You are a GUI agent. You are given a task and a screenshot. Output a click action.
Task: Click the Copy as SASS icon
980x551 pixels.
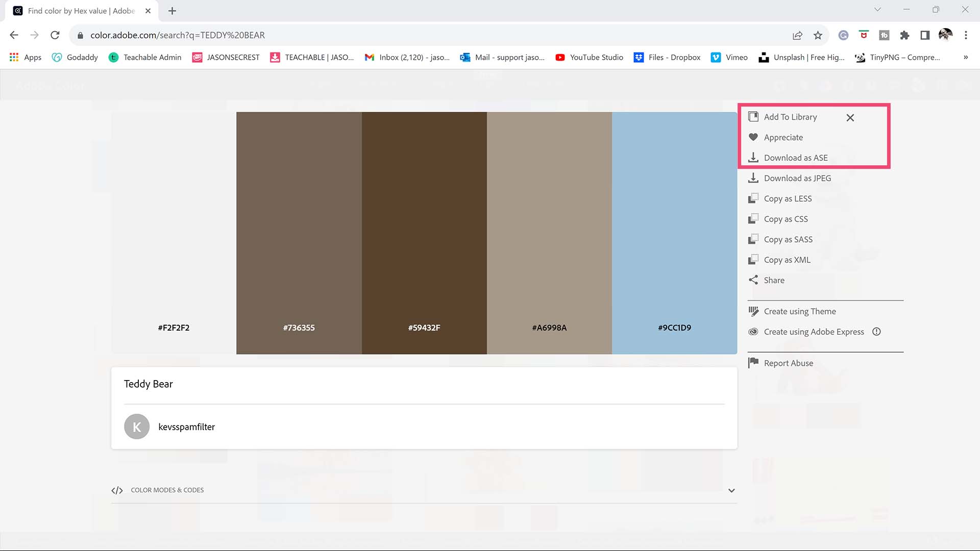753,239
